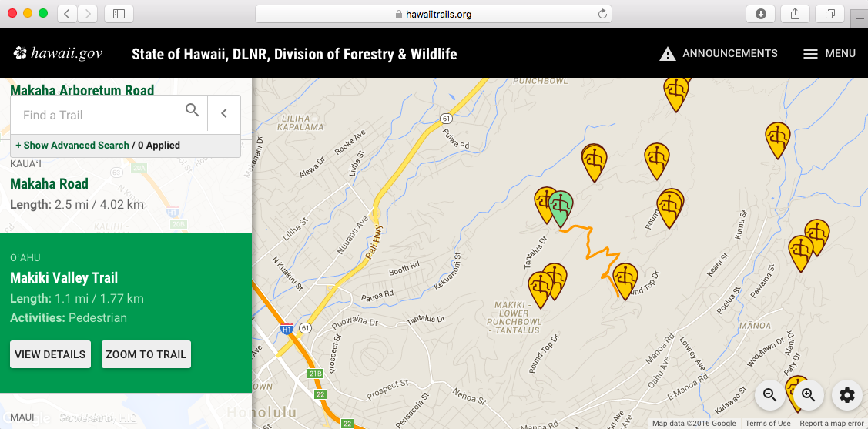Click the Announcements warning triangle icon
This screenshot has width=868, height=429.
click(x=667, y=54)
